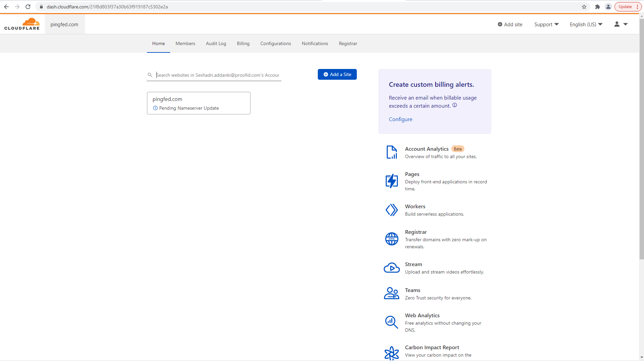Viewport: 644px width, 362px height.
Task: Click the Beta badge
Action: tap(458, 149)
